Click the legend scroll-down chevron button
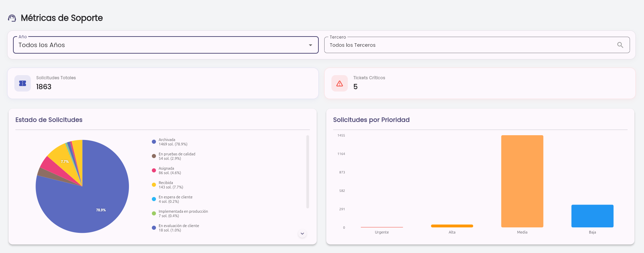644x253 pixels. pyautogui.click(x=302, y=234)
